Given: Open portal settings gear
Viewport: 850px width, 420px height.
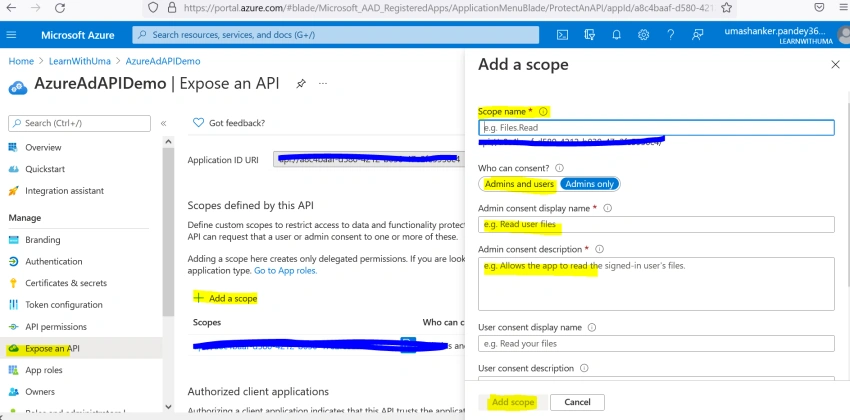Looking at the screenshot, I should (643, 35).
